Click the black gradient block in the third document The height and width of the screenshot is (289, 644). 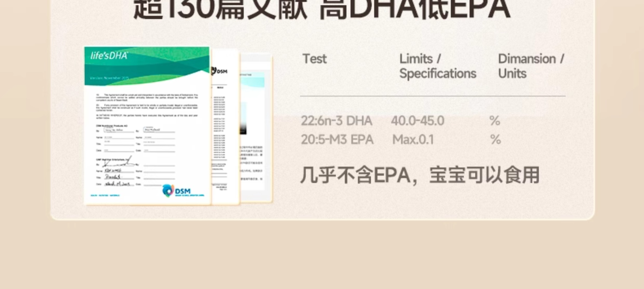[243, 128]
